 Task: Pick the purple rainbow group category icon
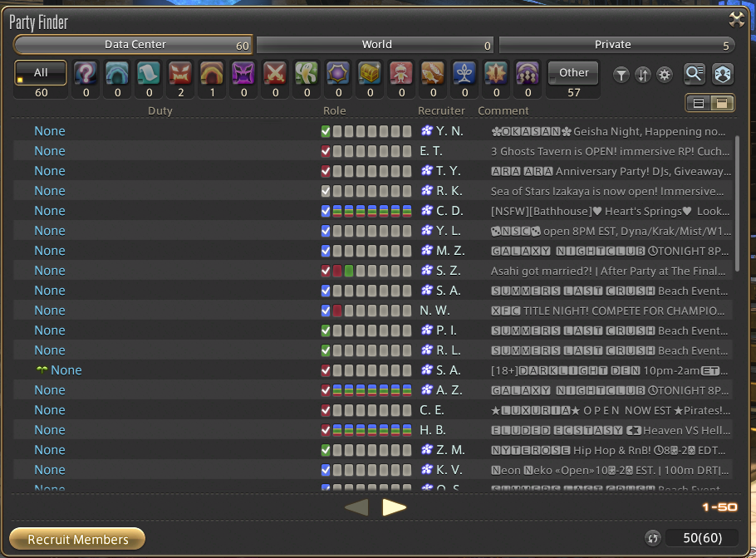pos(528,74)
